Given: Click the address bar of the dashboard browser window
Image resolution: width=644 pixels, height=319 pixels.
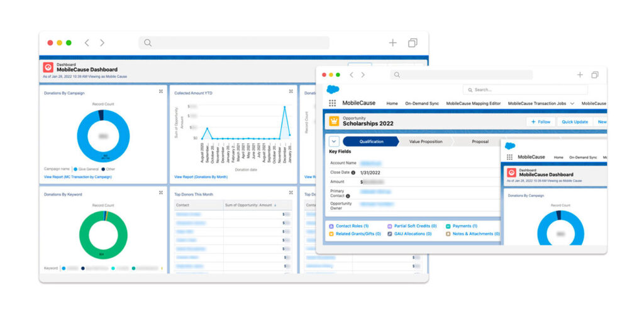Looking at the screenshot, I should (234, 43).
